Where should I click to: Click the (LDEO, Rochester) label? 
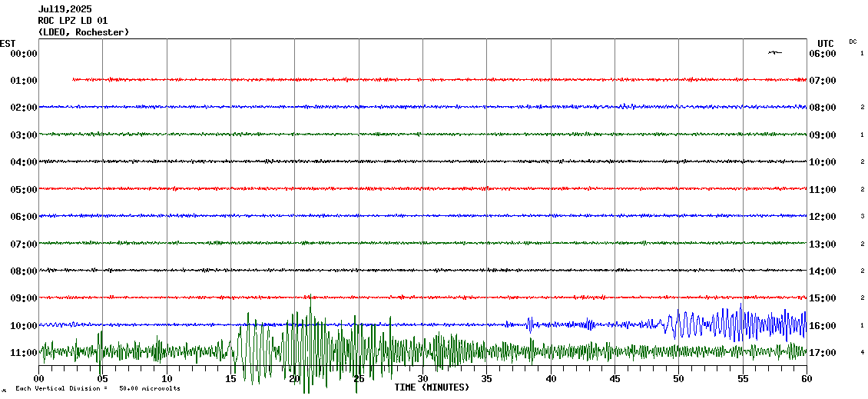(84, 32)
